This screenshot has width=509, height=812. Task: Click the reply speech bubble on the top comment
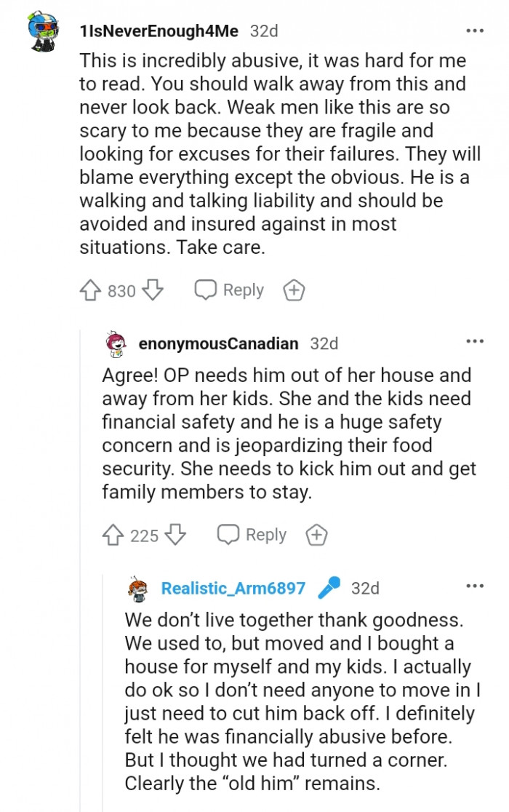pos(207,290)
